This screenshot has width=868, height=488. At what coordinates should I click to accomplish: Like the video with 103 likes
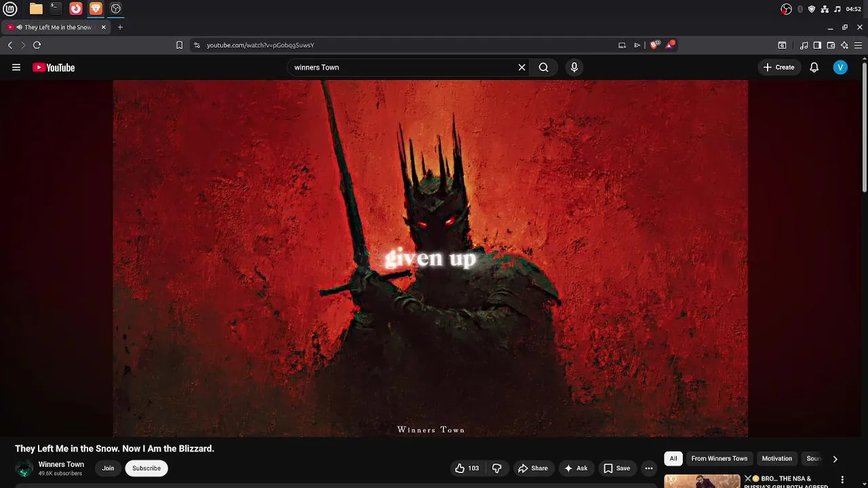coord(467,468)
